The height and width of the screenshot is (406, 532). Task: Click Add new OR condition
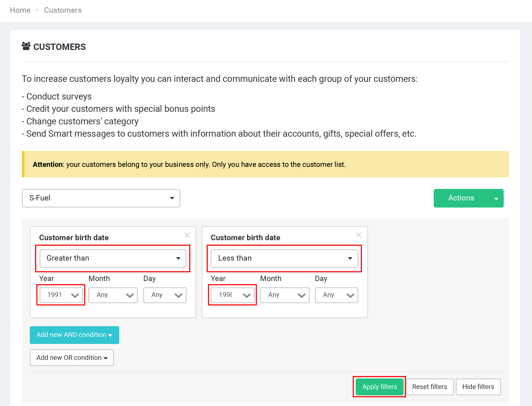[x=72, y=357]
